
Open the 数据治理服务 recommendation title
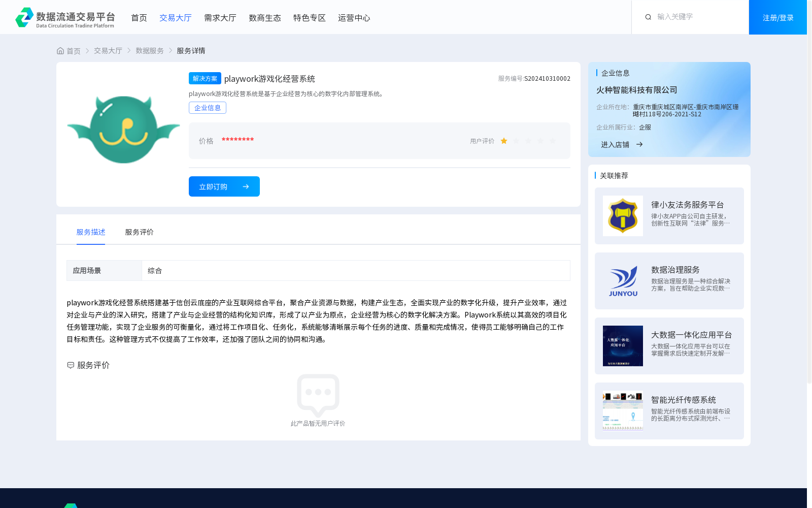click(x=675, y=270)
